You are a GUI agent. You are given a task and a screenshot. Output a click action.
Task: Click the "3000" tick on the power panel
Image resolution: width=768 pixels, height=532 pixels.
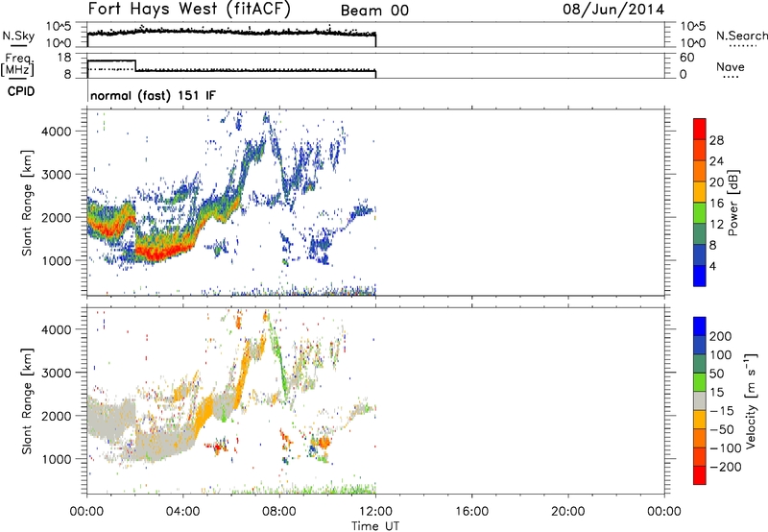click(56, 175)
